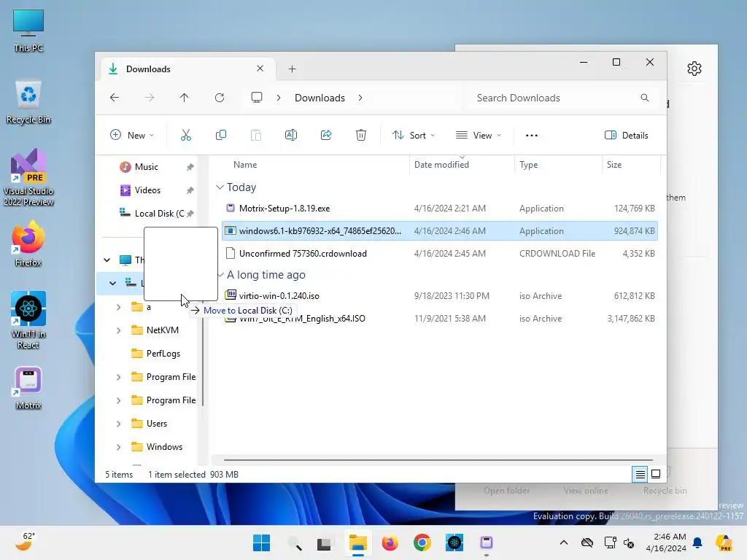The image size is (747, 560).
Task: Open Task View on taskbar
Action: pos(324,542)
